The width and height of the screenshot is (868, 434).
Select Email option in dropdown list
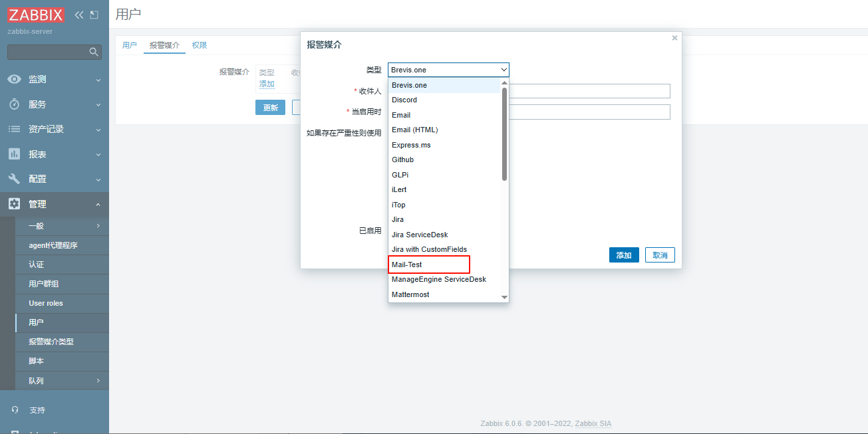(444, 115)
